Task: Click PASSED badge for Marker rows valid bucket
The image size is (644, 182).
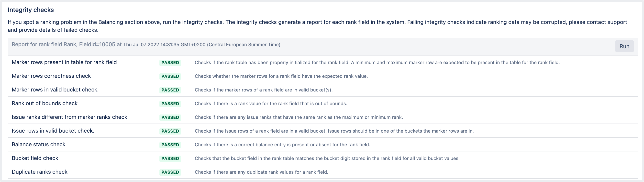Action: click(170, 90)
